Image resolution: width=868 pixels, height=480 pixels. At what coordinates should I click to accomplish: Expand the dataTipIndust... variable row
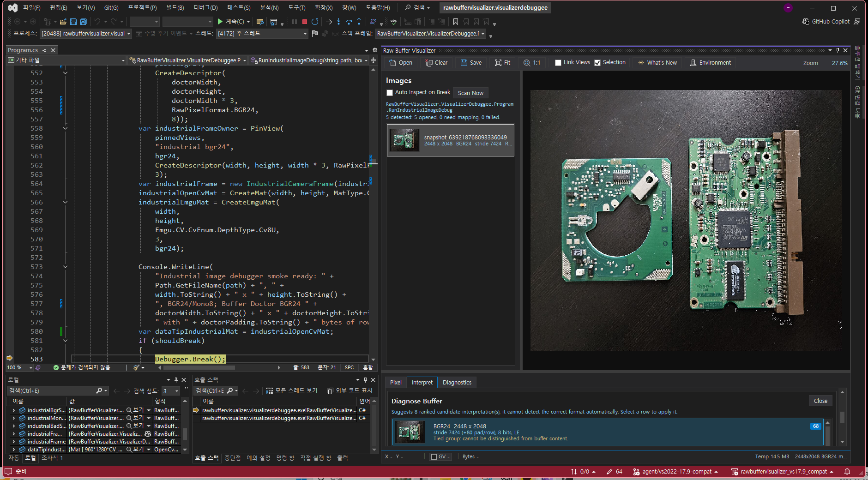click(13, 450)
